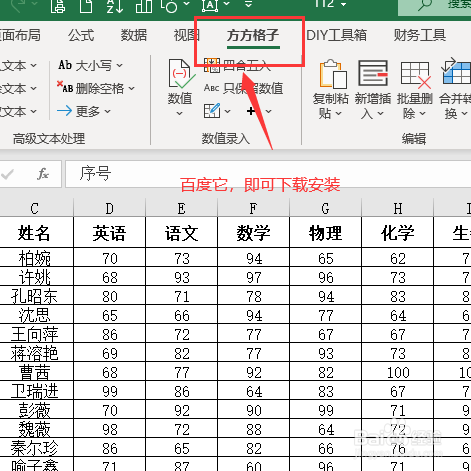Click the 新增插入 insert rows icon
This screenshot has width=471, height=471.
click(373, 73)
